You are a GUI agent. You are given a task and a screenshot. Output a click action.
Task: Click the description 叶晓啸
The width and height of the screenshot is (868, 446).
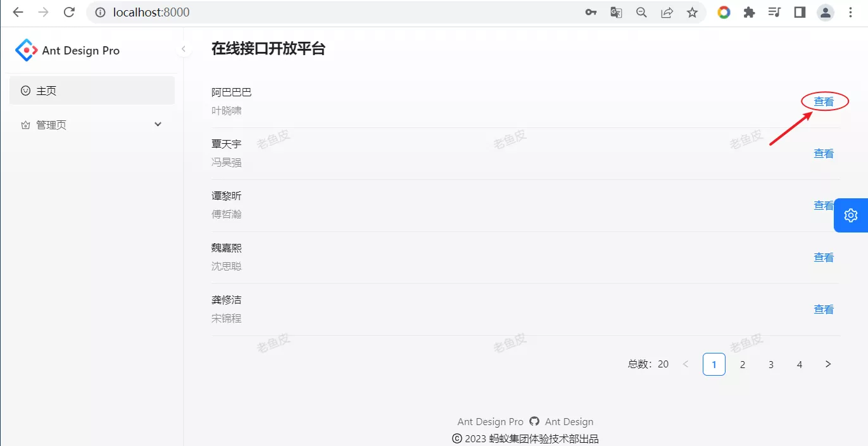(227, 110)
